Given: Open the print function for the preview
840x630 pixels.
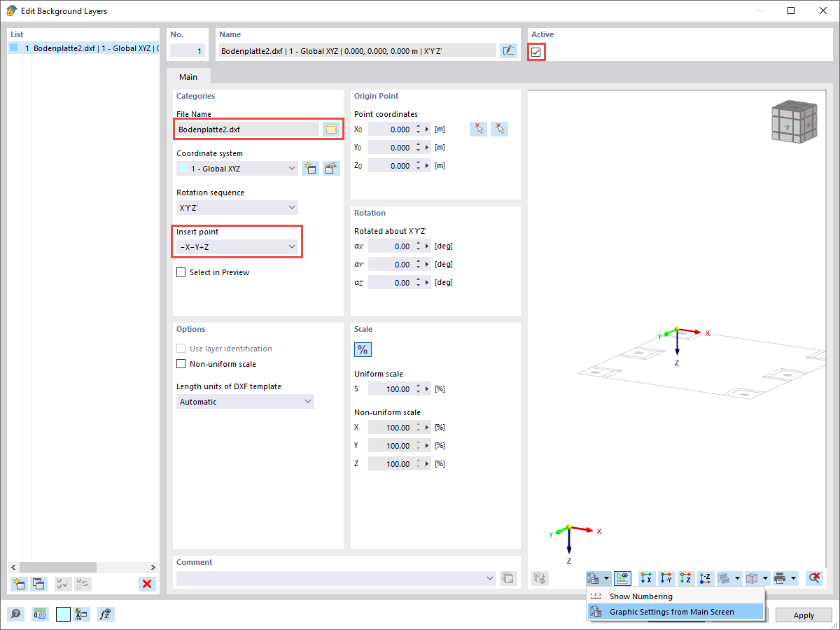Looking at the screenshot, I should pyautogui.click(x=779, y=578).
